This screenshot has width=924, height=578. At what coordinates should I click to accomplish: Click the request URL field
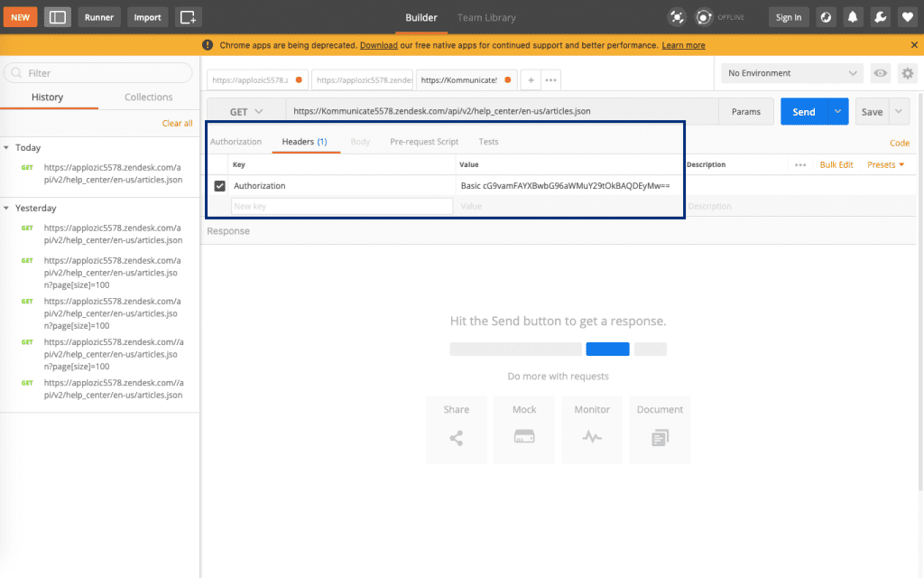point(502,111)
